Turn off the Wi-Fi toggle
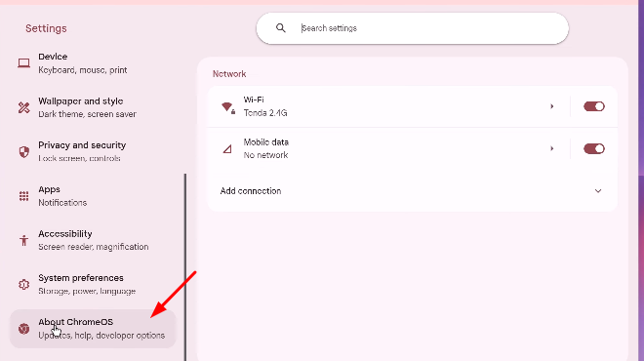The image size is (644, 361). coord(594,106)
